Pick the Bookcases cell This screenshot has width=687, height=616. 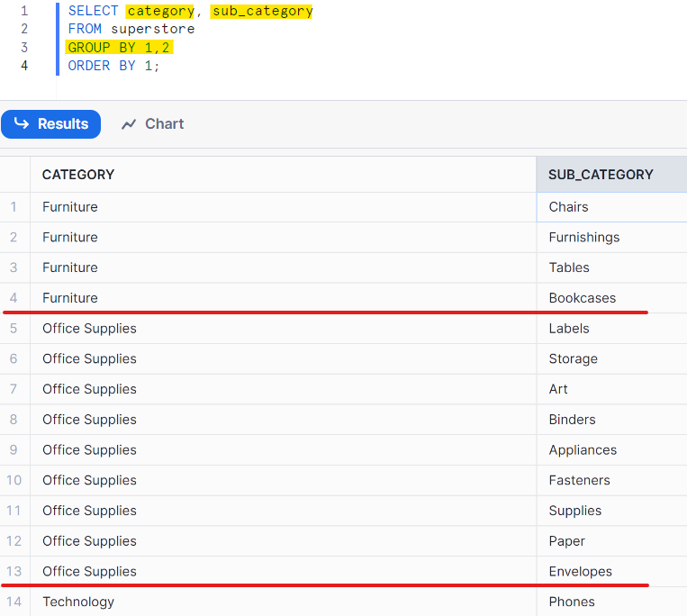[582, 298]
